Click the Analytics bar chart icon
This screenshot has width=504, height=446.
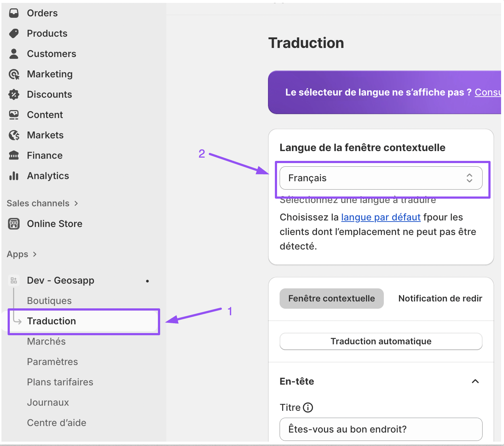[14, 176]
